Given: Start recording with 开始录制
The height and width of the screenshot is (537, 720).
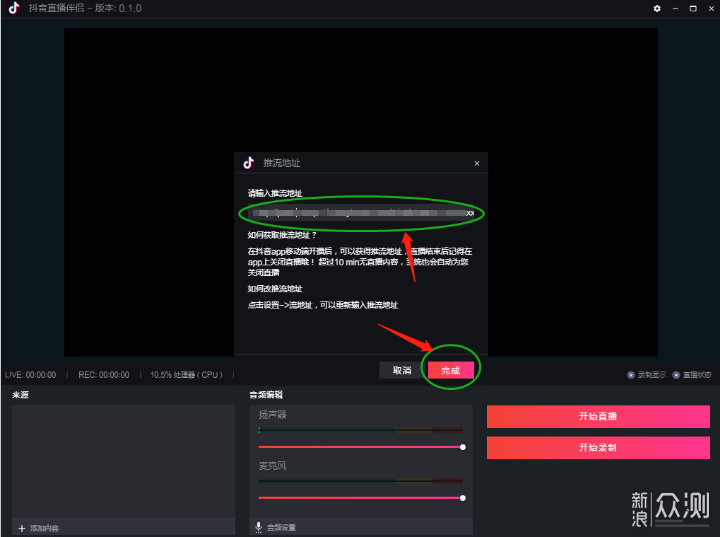Looking at the screenshot, I should [x=598, y=447].
